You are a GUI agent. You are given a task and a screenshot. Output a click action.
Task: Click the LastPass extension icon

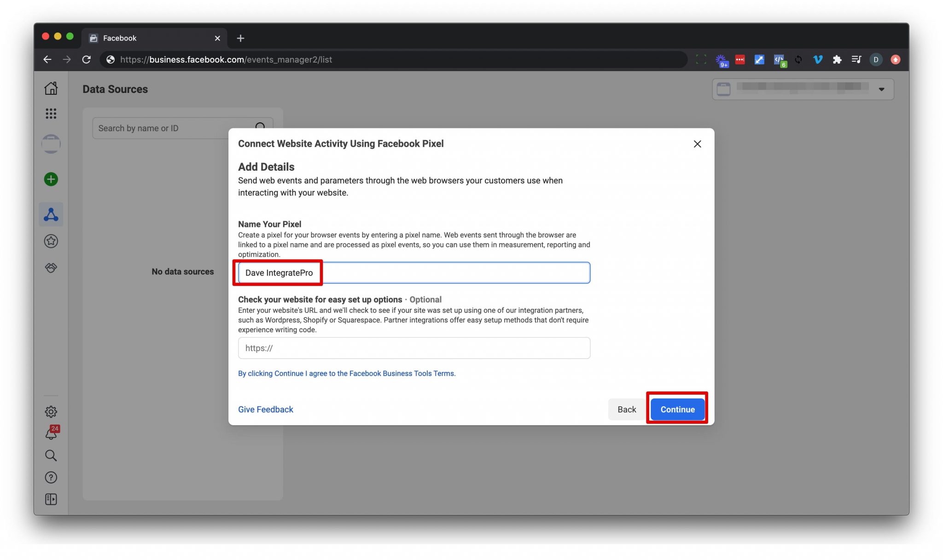740,59
